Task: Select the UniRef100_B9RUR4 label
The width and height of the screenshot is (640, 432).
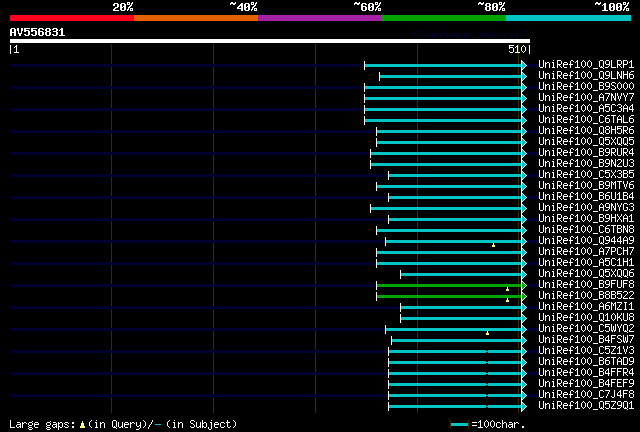Action: point(586,153)
